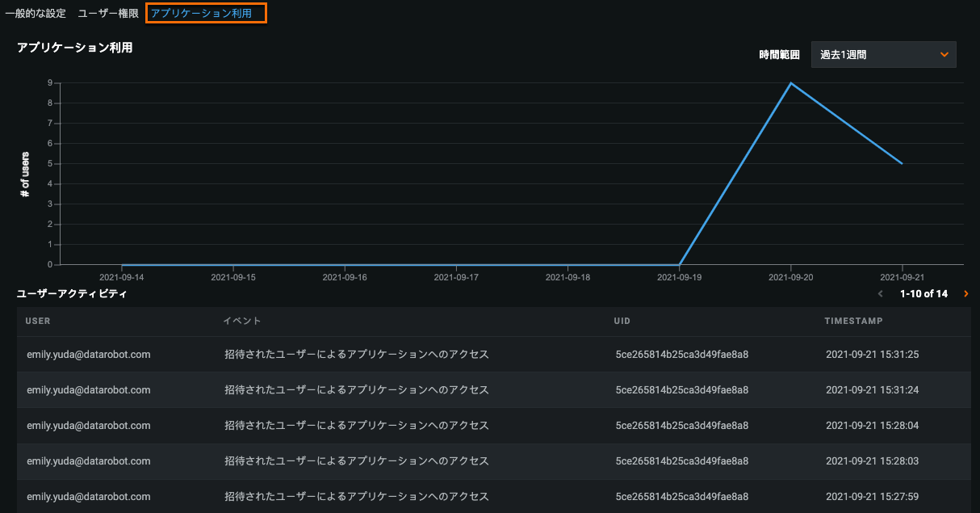Click the 2021-09-17 x-axis date label
This screenshot has width=980, height=513.
456,277
